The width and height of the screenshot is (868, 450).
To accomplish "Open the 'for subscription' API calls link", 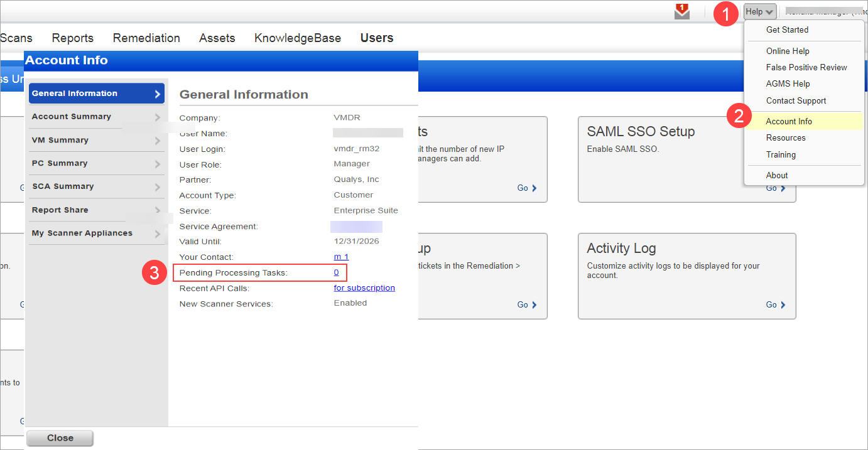I will pos(364,287).
